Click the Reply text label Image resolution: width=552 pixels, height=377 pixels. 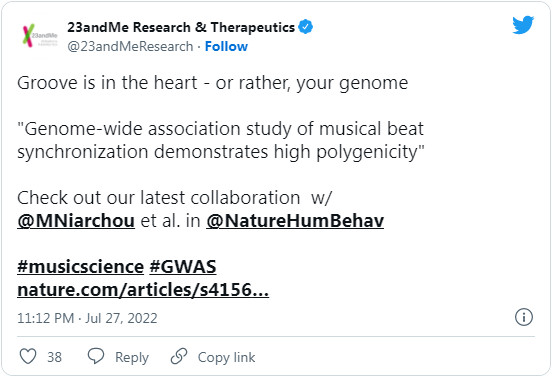click(132, 358)
